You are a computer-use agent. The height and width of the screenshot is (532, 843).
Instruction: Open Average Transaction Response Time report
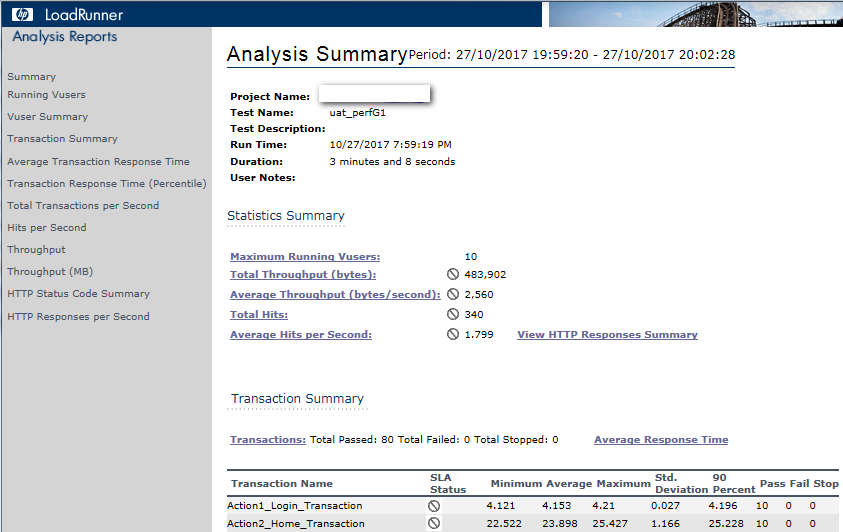click(x=98, y=162)
